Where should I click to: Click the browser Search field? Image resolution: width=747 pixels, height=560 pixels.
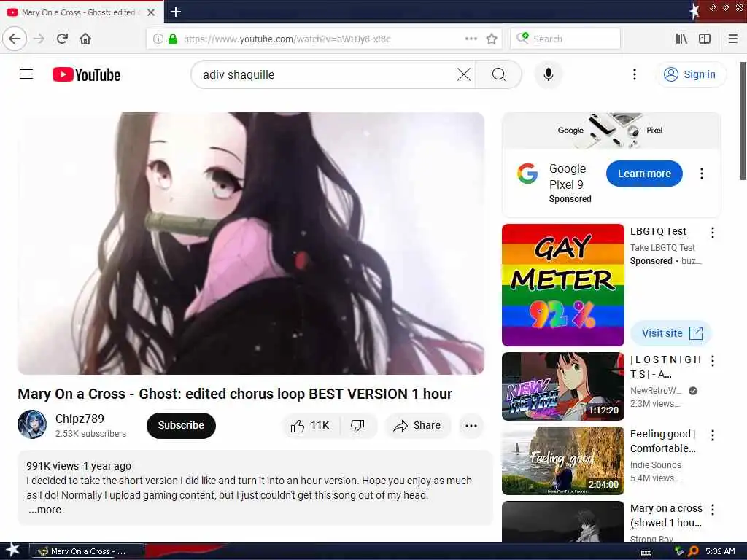pos(565,39)
